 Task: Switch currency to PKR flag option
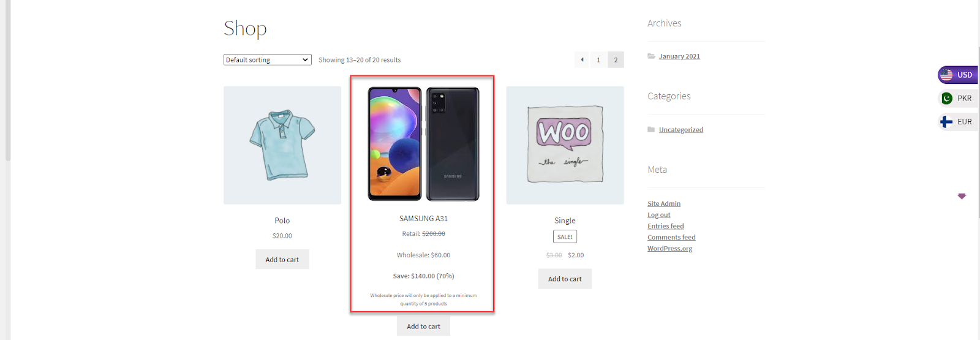point(958,98)
